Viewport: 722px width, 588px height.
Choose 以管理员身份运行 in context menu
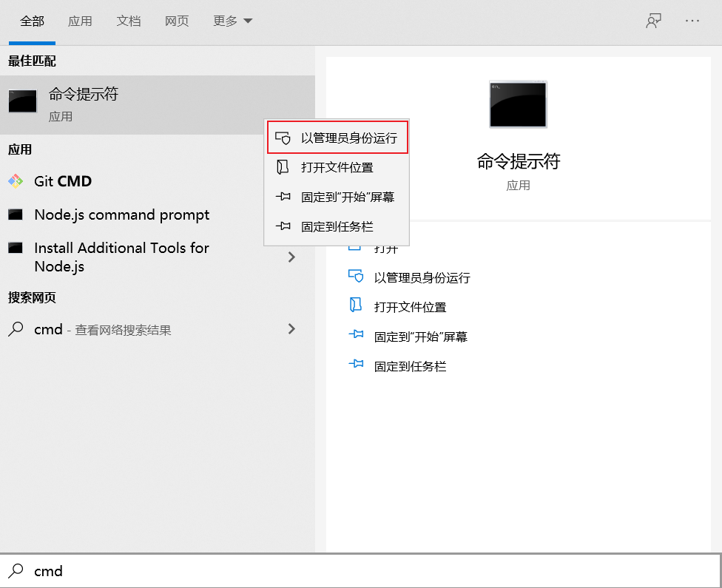coord(337,138)
